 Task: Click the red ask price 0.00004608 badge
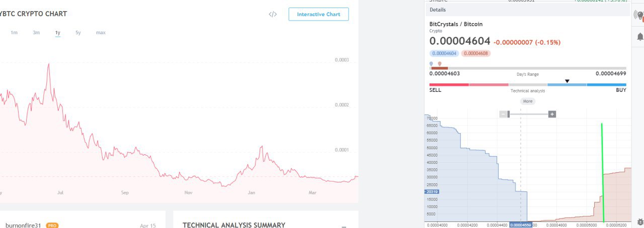[x=475, y=53]
